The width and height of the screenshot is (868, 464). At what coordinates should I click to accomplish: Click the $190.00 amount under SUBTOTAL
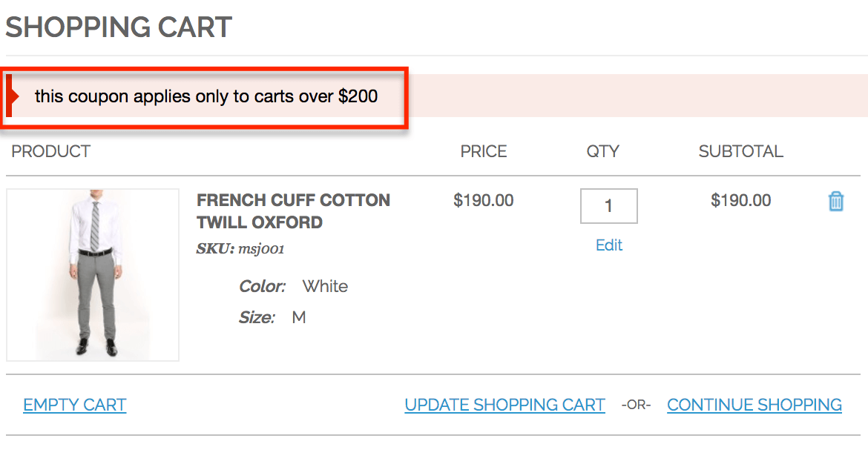[x=740, y=200]
